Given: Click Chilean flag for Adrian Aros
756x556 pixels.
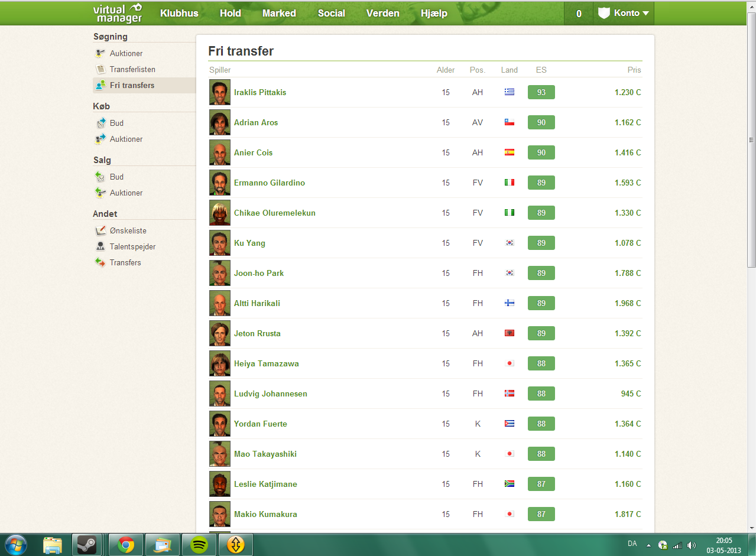Looking at the screenshot, I should [510, 122].
